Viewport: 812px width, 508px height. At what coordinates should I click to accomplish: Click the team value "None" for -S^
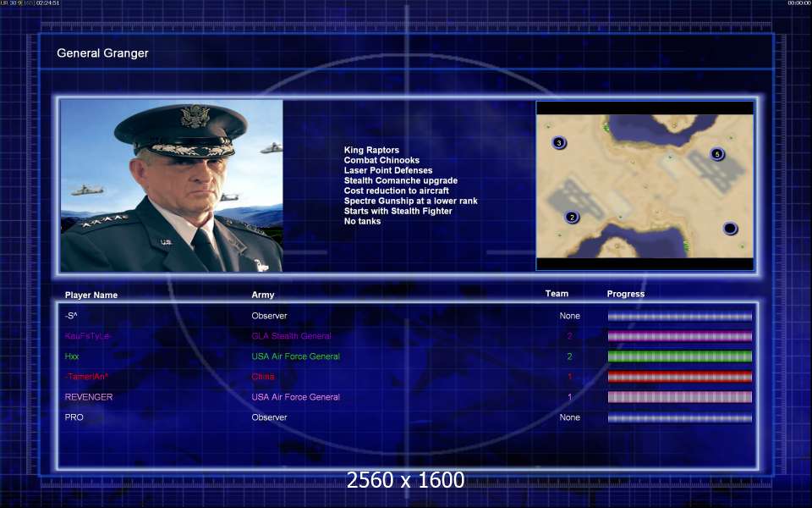(x=569, y=316)
